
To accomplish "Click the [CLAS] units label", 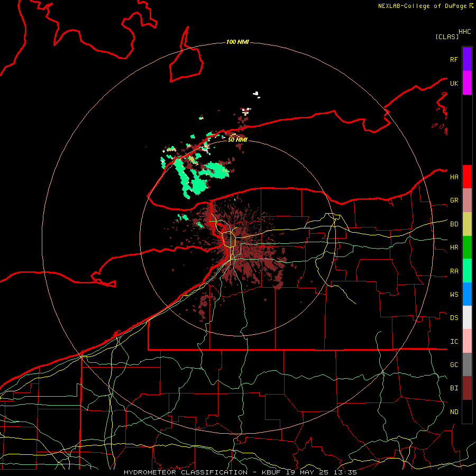I will pos(447,36).
